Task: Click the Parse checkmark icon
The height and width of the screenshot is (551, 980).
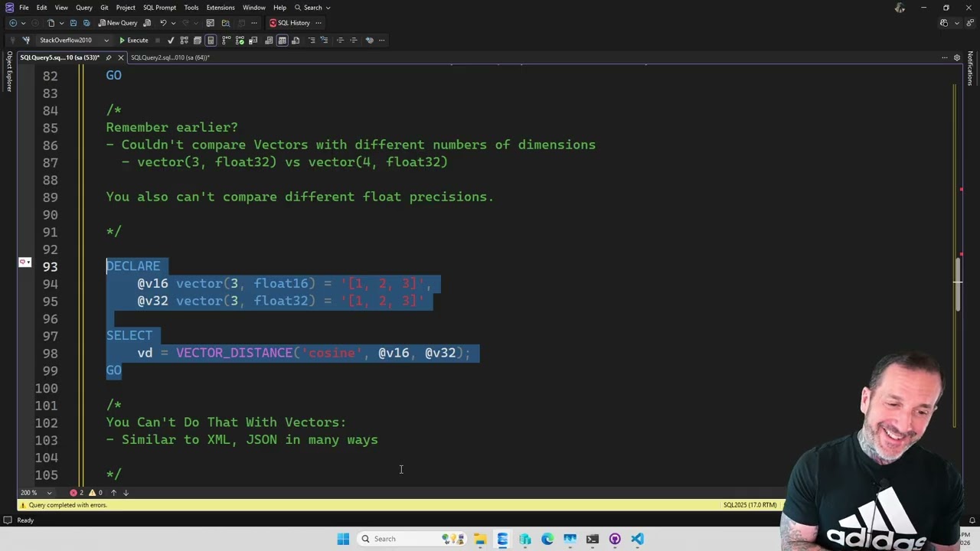Action: tap(171, 40)
